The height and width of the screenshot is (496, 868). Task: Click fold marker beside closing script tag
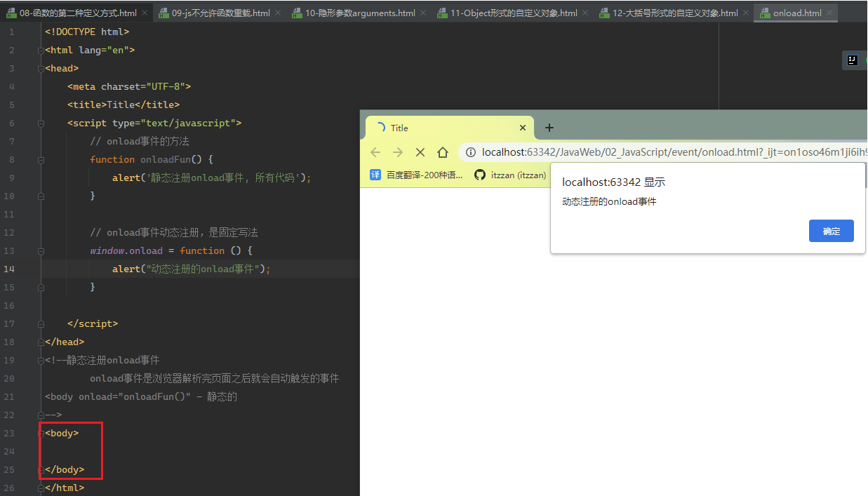(x=41, y=324)
